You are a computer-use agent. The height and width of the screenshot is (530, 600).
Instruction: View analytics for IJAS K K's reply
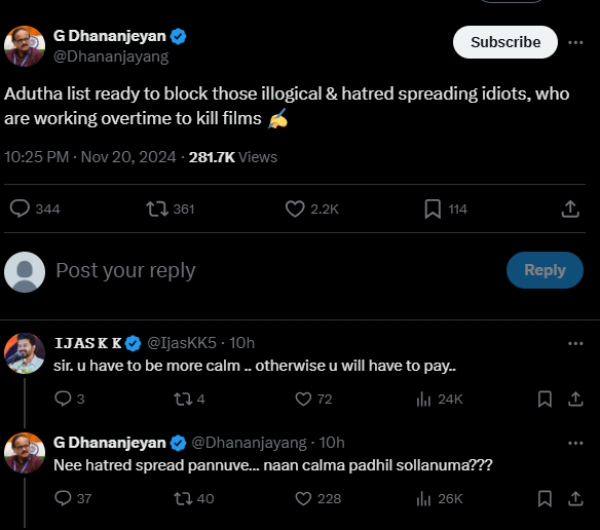coord(423,399)
